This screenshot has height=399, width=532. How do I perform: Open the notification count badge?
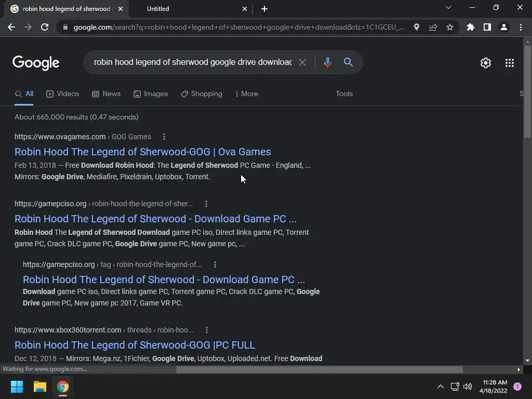[x=517, y=387]
